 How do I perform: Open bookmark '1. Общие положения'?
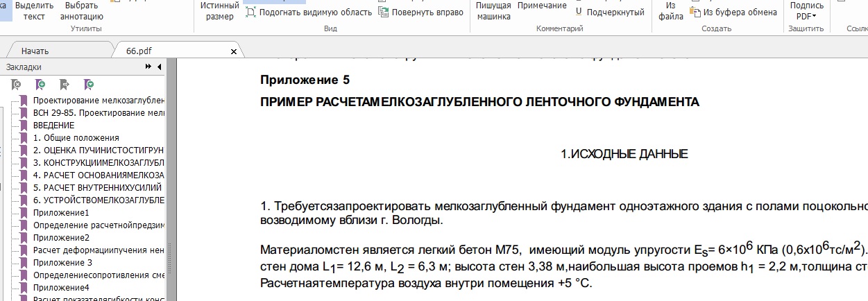(76, 138)
